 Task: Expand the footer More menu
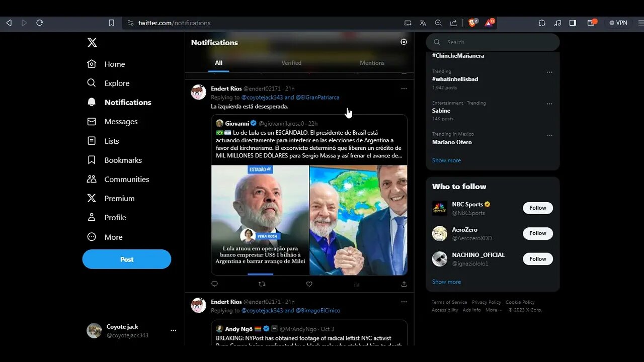pos(494,310)
